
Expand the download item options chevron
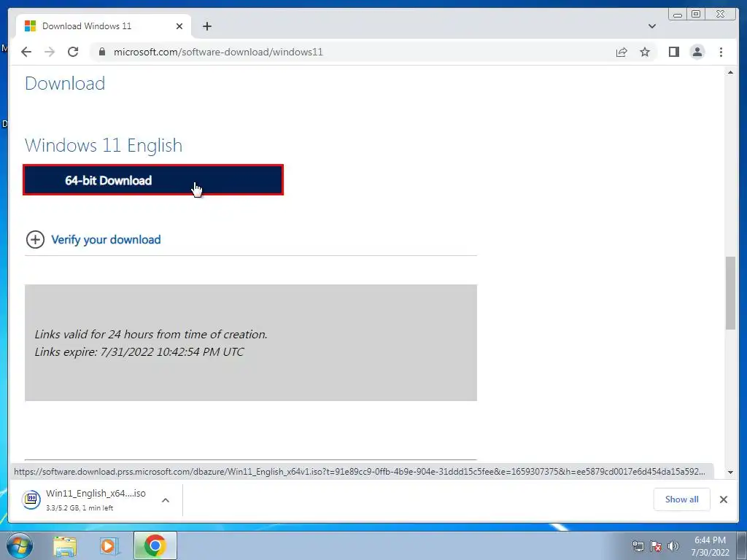(166, 500)
